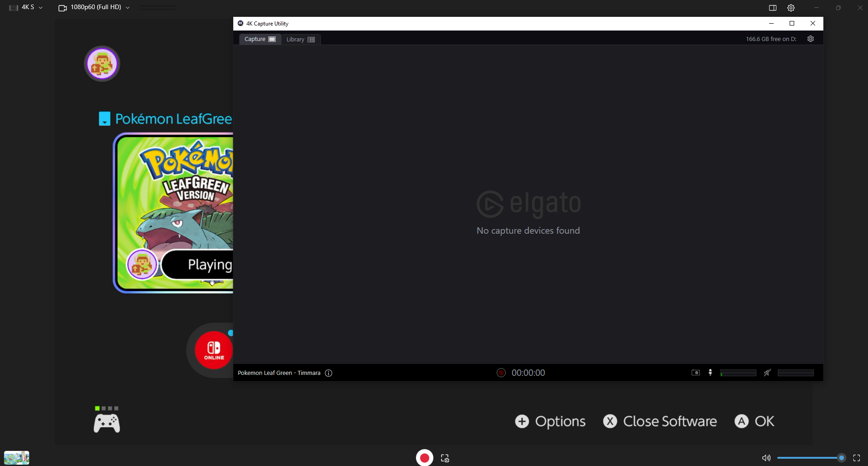The height and width of the screenshot is (466, 868).
Task: Select the Capture tab
Action: [x=260, y=39]
